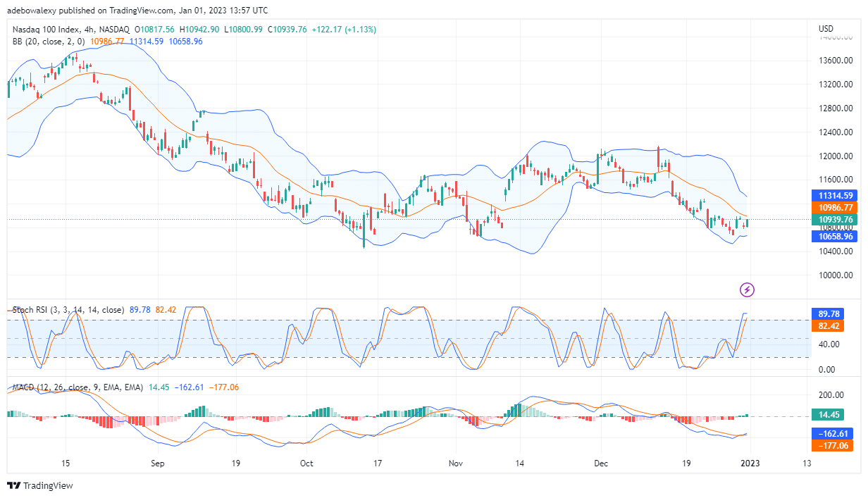This screenshot has width=868, height=498.
Task: Click the 40.00 label on Stoch RSI scale
Action: point(829,344)
